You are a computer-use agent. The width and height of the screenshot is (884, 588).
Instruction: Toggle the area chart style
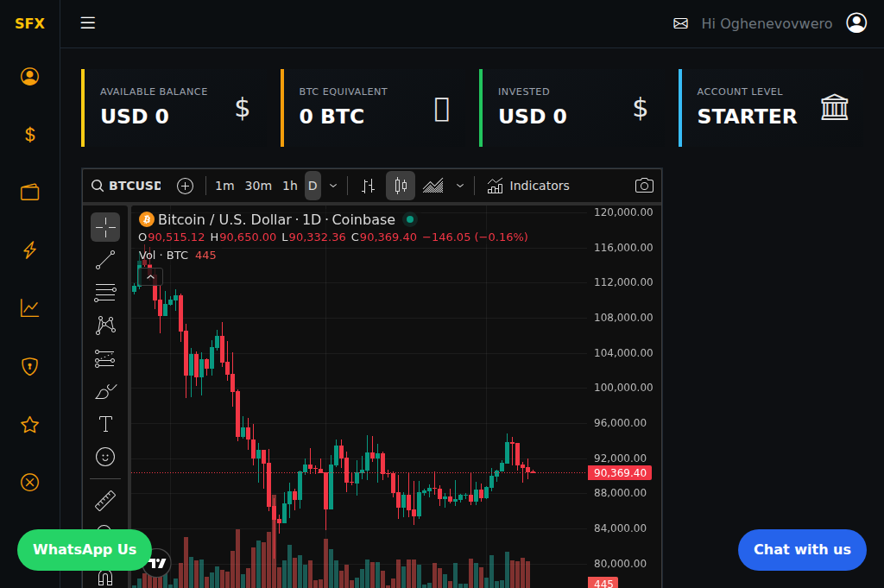tap(433, 185)
